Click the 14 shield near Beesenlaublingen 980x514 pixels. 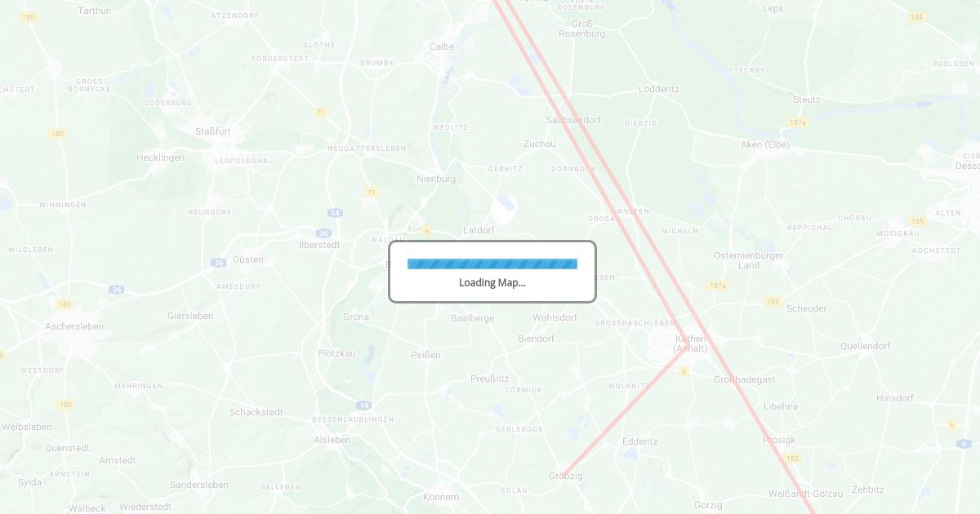364,405
